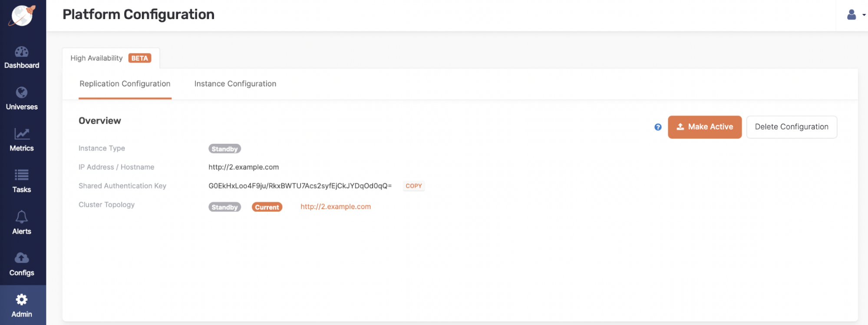Click the Current badge in Cluster Topology
This screenshot has width=868, height=325.
coord(267,207)
